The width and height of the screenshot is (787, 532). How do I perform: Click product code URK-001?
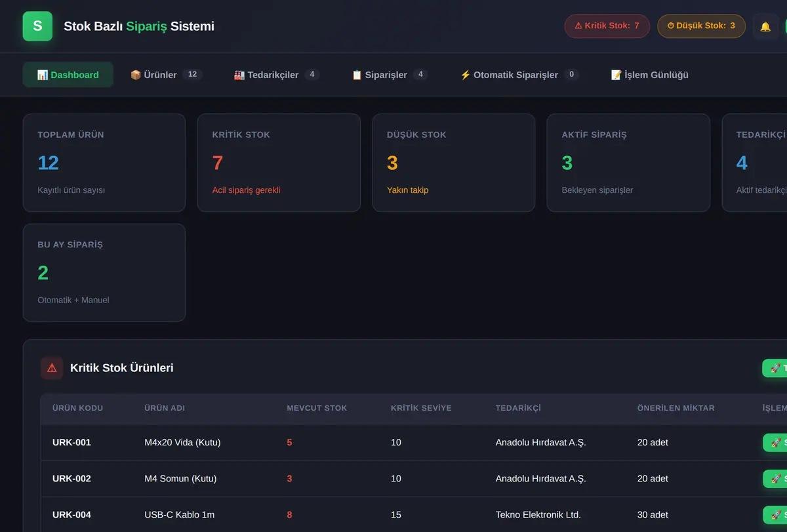coord(71,443)
